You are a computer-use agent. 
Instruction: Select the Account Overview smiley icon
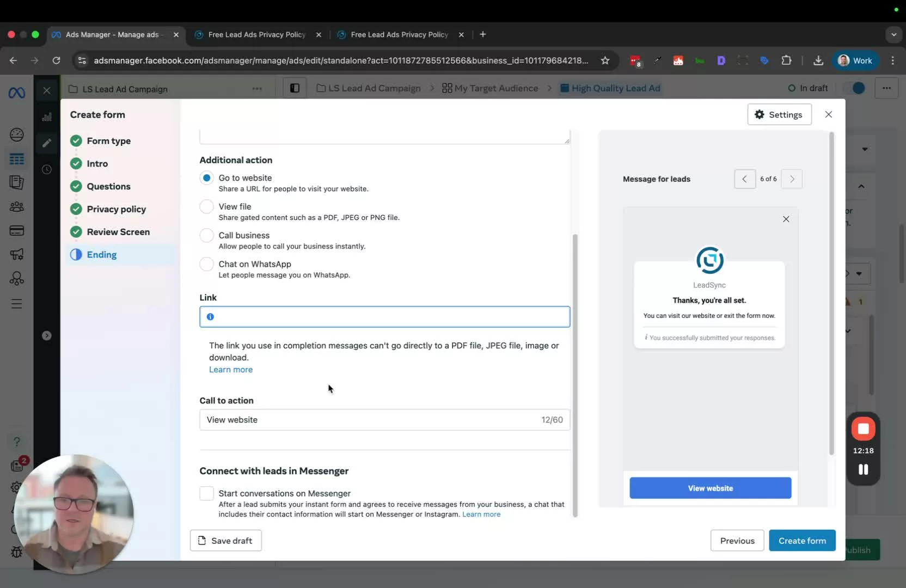[x=17, y=134]
